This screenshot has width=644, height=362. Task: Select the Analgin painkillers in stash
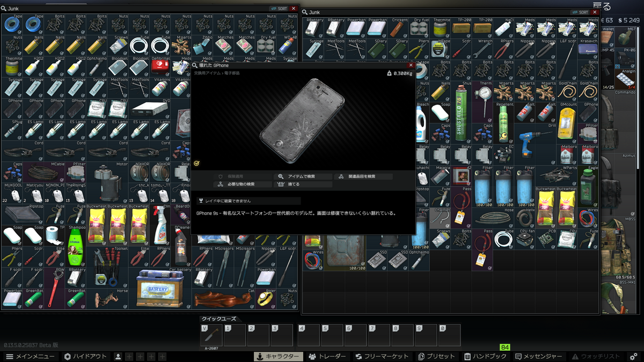coord(625,79)
